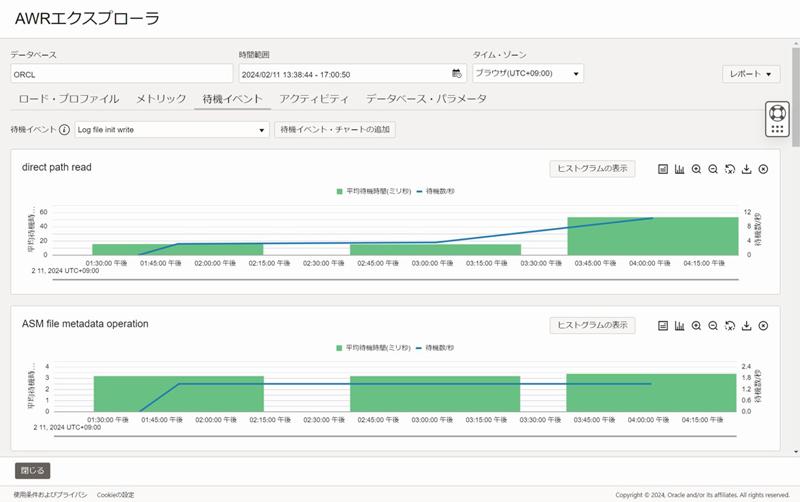Switch ASM file metadata chart to bar view

tap(680, 325)
